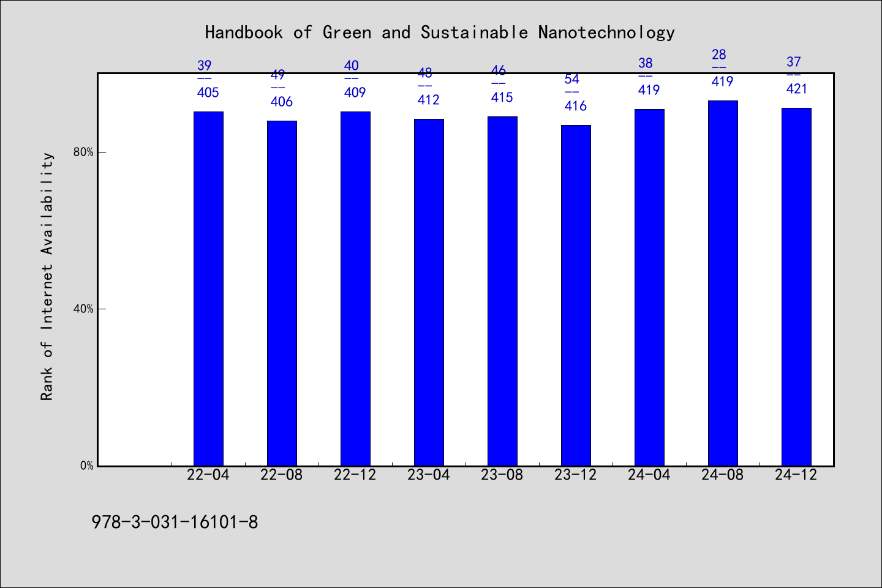This screenshot has height=588, width=882.
Task: Click the value 416 above the 23-12 bar
Action: pos(576,106)
